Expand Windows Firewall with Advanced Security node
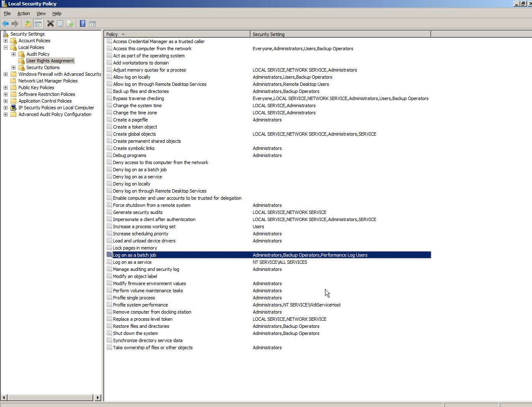The image size is (532, 407). pyautogui.click(x=5, y=74)
